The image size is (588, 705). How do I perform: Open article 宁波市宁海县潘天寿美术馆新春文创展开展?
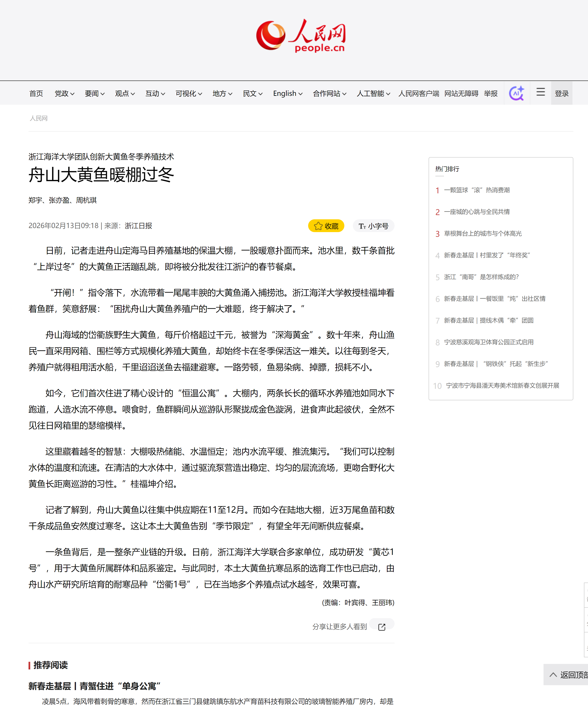pos(502,385)
